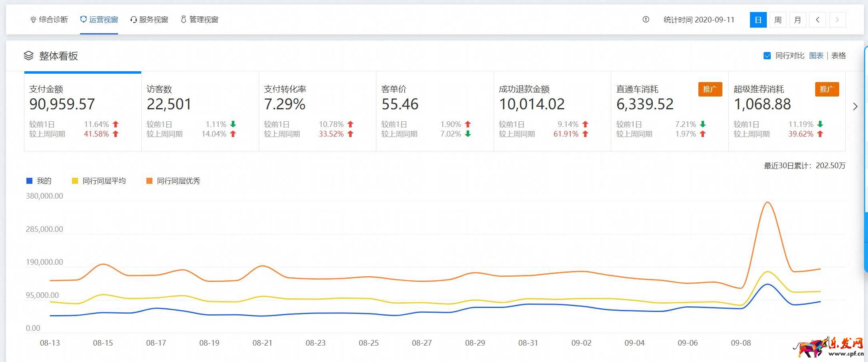Click the 推广 badge on 超级推荐消耗
Screen dimensions: 868x362
point(827,89)
